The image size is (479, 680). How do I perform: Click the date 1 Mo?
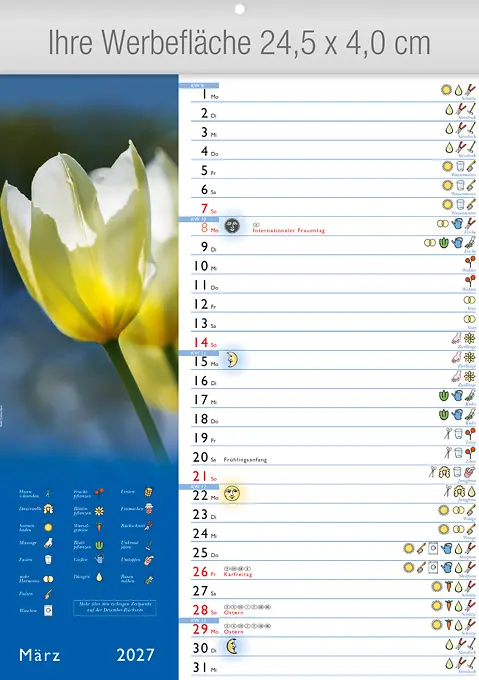pos(210,95)
